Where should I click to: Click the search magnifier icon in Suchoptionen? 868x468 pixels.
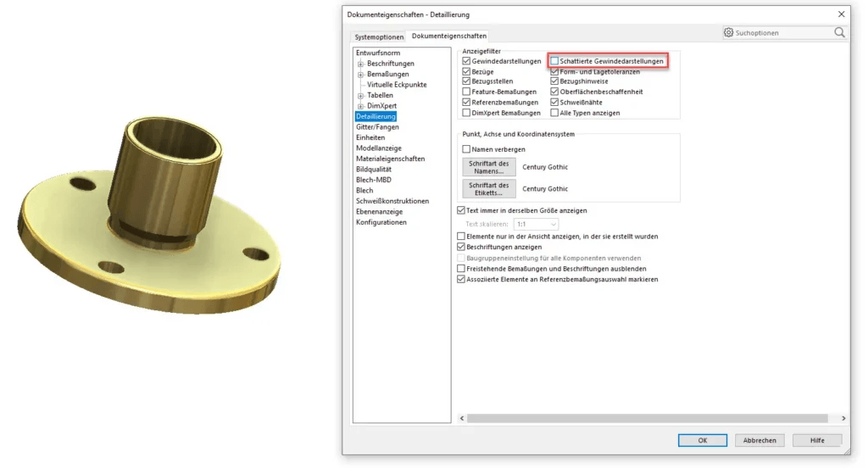click(839, 33)
